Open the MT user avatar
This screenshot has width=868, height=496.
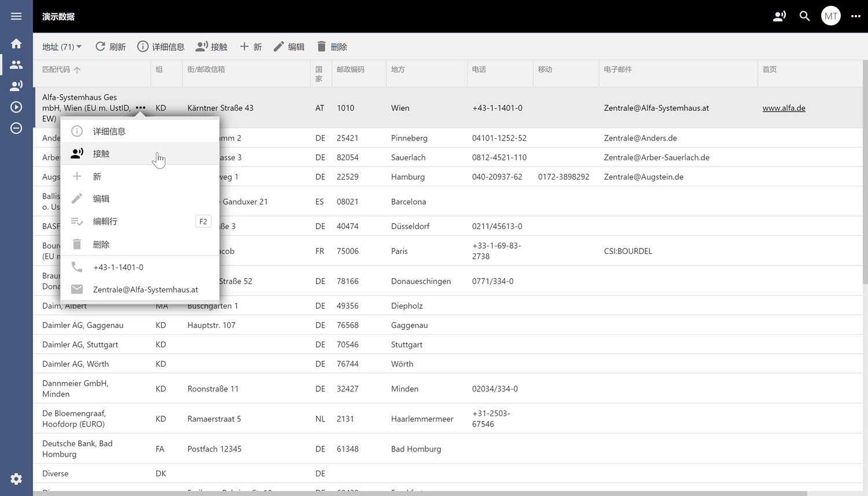830,16
